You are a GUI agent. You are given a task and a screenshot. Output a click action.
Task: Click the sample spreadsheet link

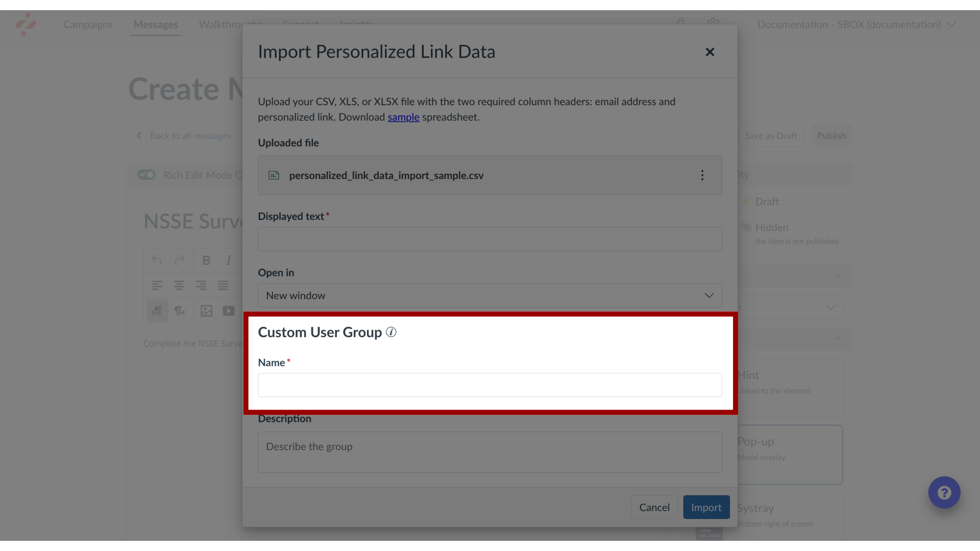point(403,117)
